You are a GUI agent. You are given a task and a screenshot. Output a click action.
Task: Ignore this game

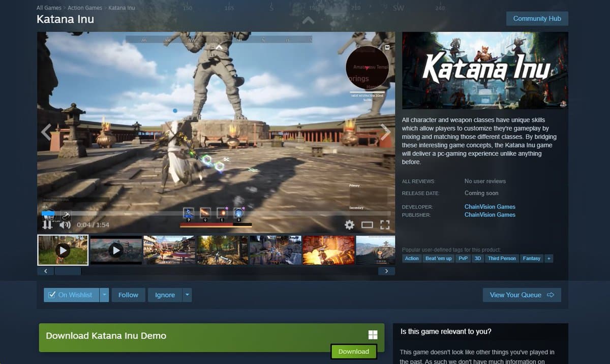pyautogui.click(x=165, y=295)
